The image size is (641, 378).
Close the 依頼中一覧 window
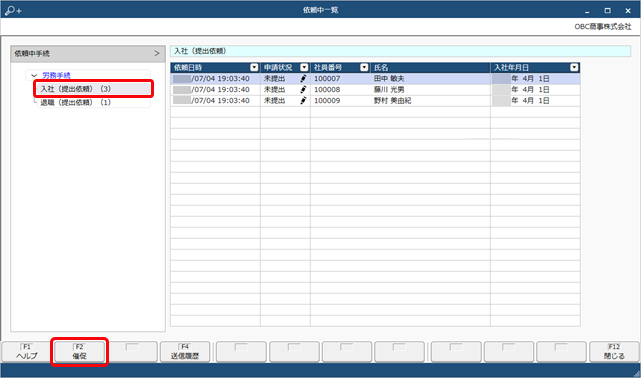coord(628,11)
